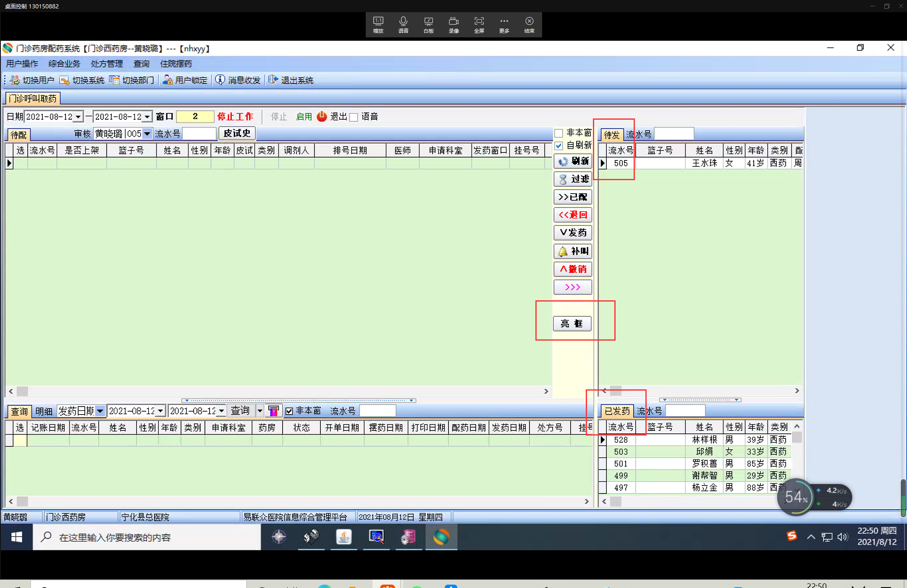The width and height of the screenshot is (907, 588).
Task: Click the 切换系统 toolbar icon
Action: tap(64, 80)
